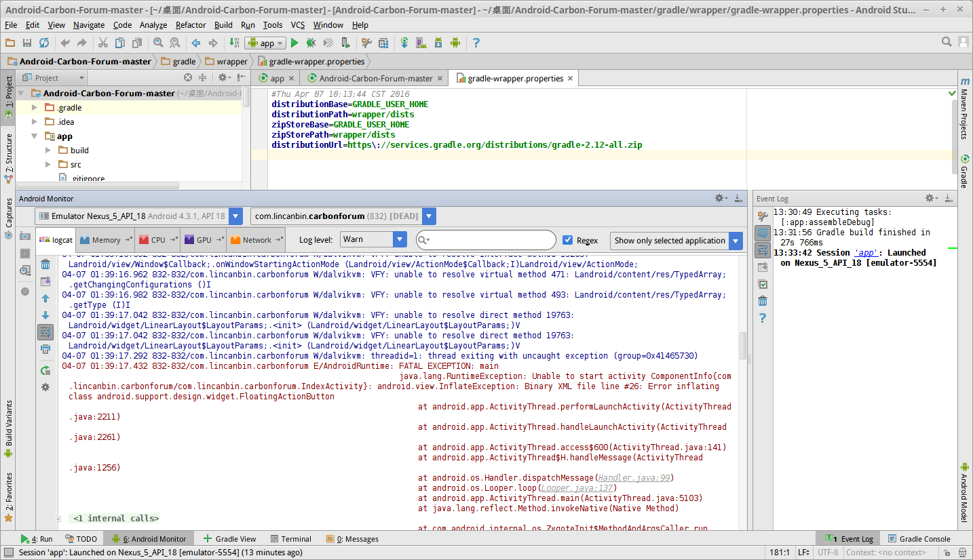This screenshot has height=560, width=973.
Task: Click the logcat up arrow icon
Action: (x=45, y=298)
